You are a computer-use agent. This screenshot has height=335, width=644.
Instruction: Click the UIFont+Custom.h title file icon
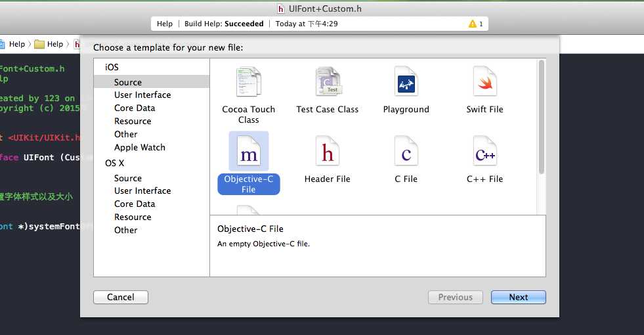tap(281, 9)
